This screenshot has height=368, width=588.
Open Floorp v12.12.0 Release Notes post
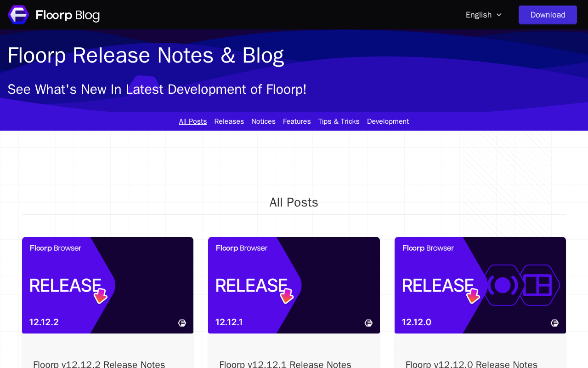click(471, 364)
